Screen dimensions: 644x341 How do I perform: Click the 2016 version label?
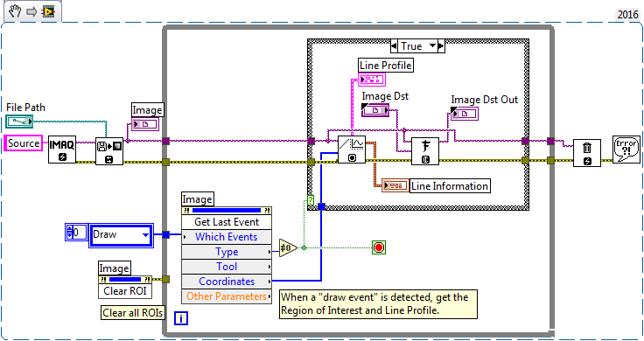627,14
